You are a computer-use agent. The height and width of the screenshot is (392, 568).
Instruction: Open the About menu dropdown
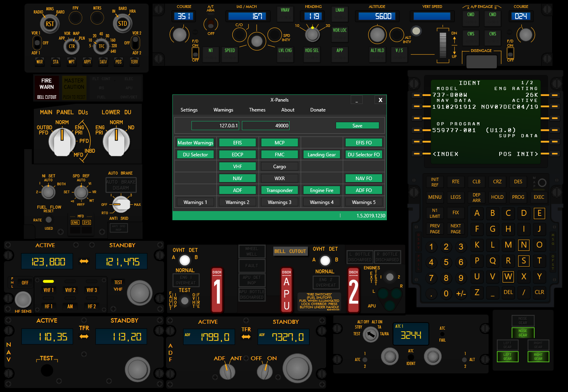click(288, 110)
